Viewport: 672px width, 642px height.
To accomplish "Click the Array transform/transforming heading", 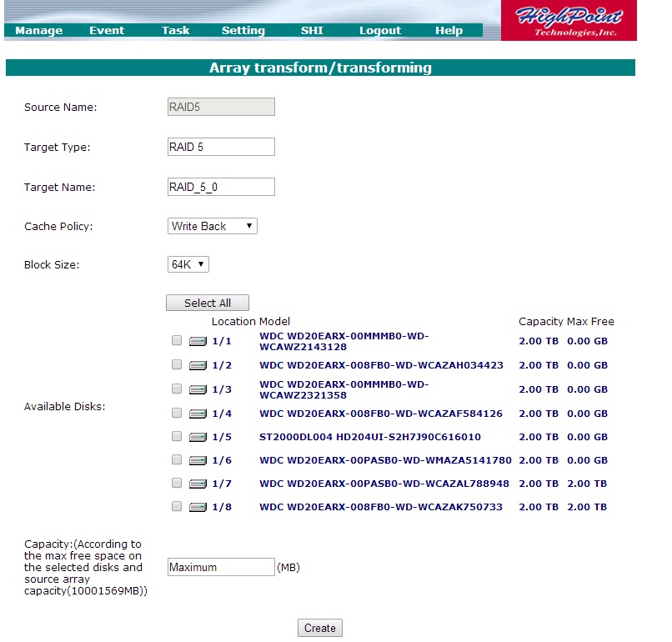I will (x=320, y=68).
